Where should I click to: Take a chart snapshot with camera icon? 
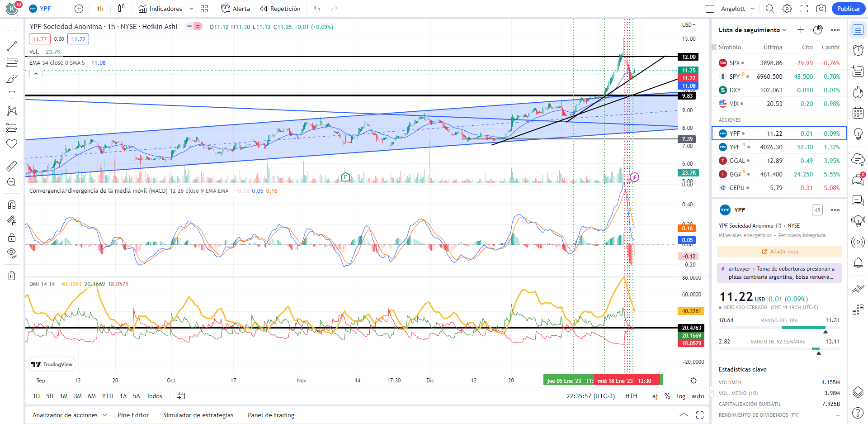point(821,9)
